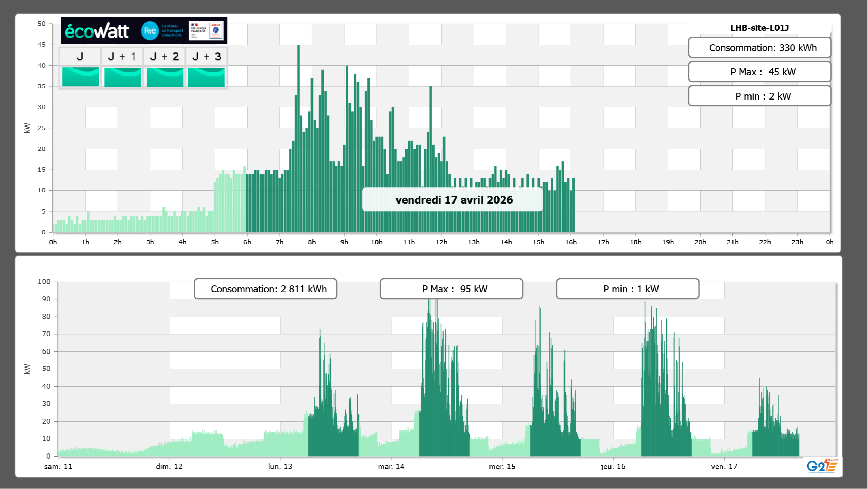Select the green signal under J + 3

tap(206, 77)
